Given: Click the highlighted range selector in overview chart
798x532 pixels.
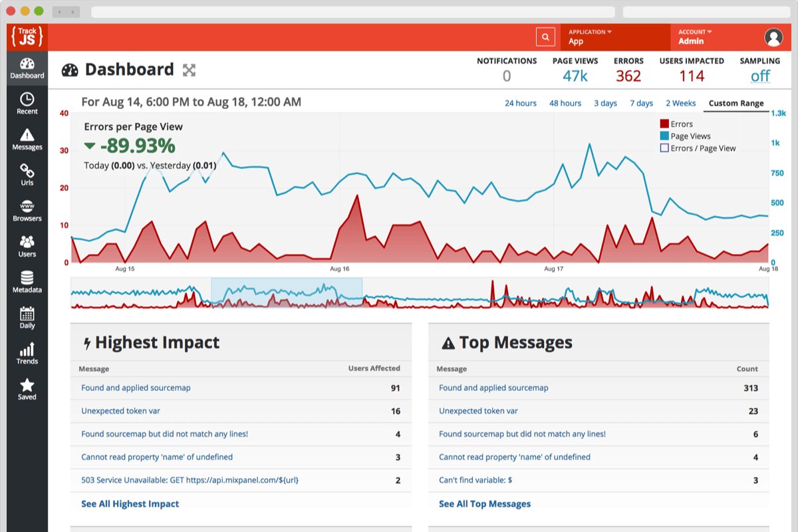Looking at the screenshot, I should pyautogui.click(x=287, y=293).
